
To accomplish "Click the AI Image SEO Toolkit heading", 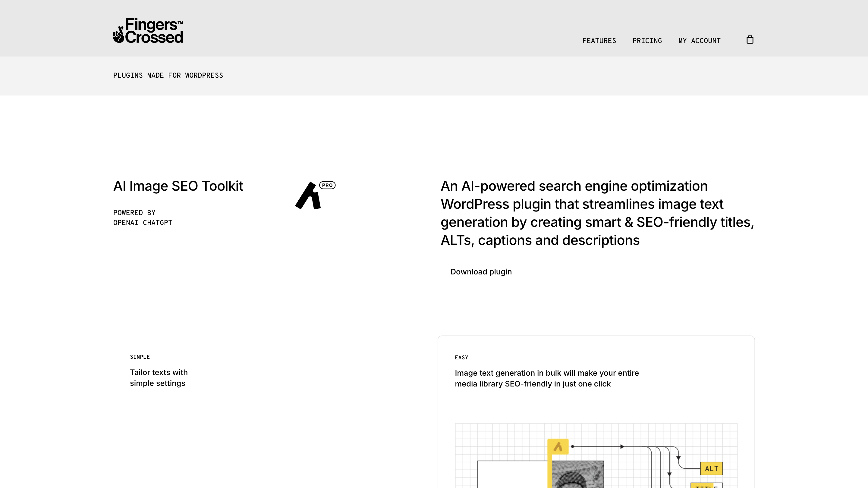I will tap(178, 186).
